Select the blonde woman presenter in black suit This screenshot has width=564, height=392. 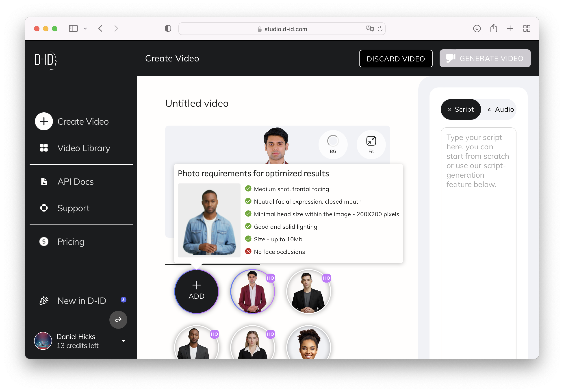pyautogui.click(x=252, y=342)
